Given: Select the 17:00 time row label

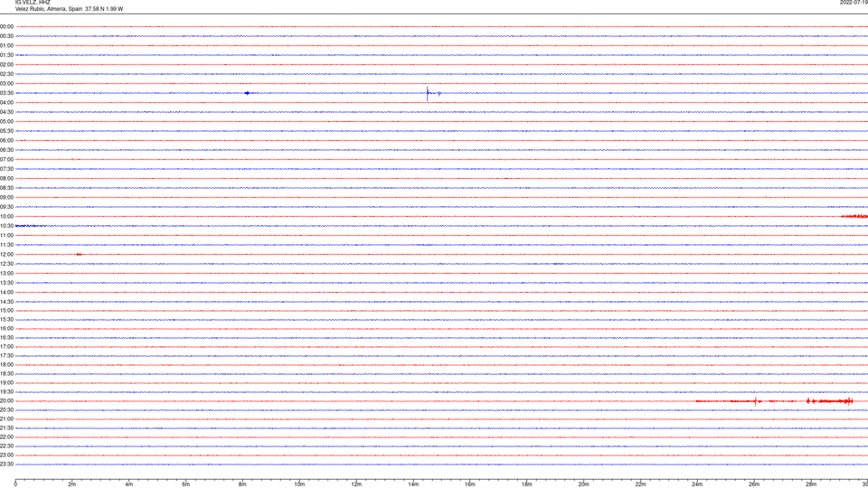Looking at the screenshot, I should [6, 347].
